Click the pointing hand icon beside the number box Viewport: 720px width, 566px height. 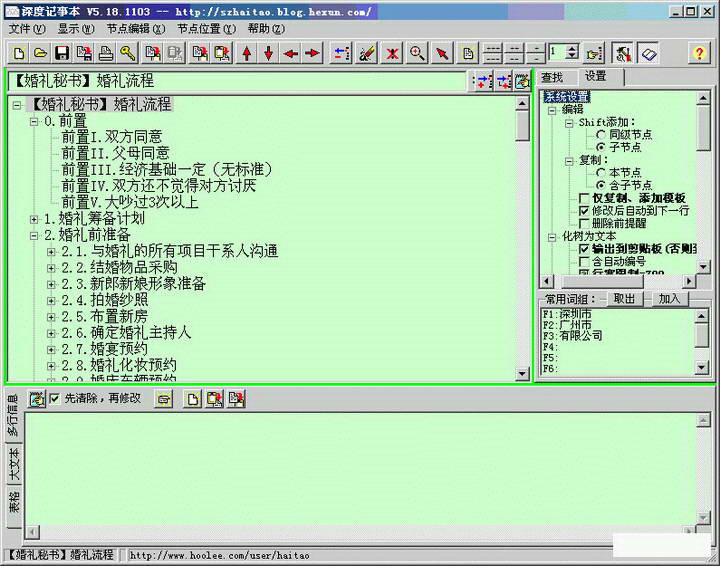[594, 54]
